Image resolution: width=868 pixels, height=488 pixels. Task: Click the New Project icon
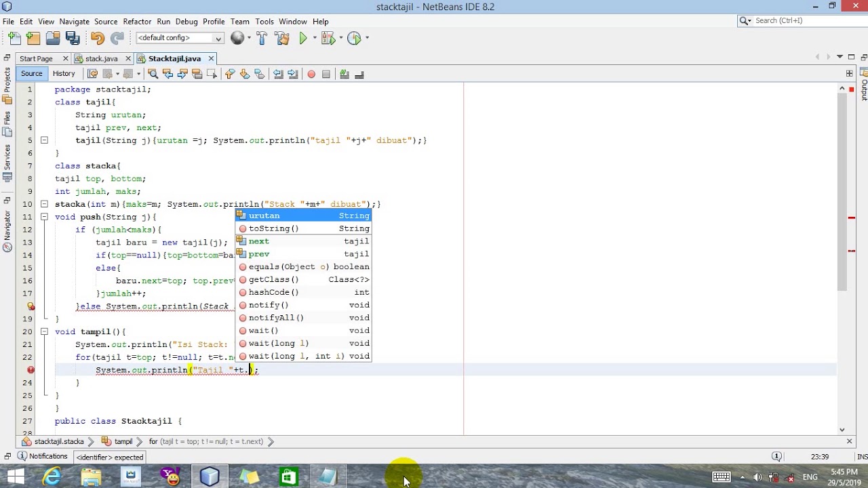[33, 39]
